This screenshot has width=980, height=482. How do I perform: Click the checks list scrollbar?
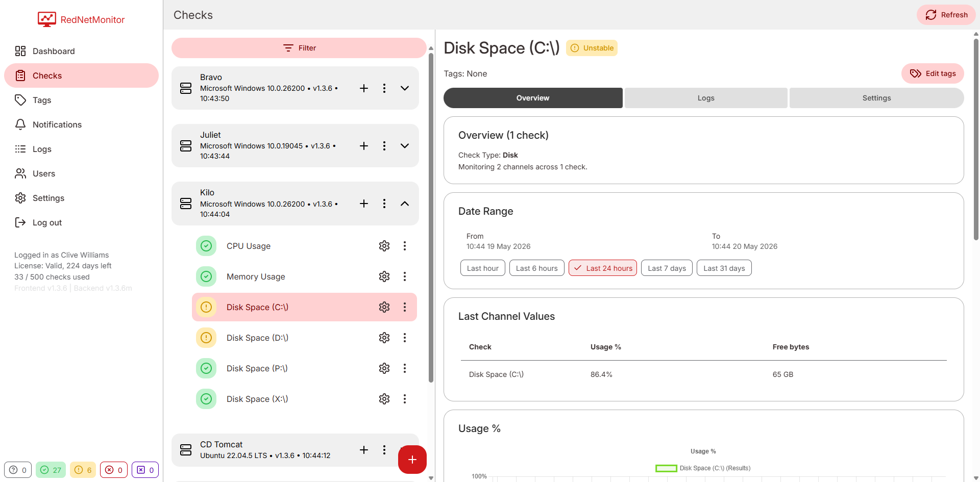431,217
